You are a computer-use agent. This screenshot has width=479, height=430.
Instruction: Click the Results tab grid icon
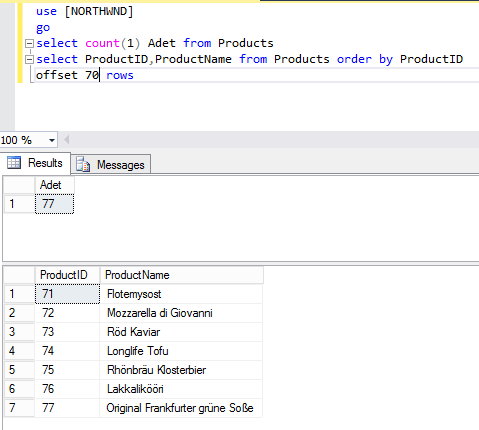click(14, 163)
